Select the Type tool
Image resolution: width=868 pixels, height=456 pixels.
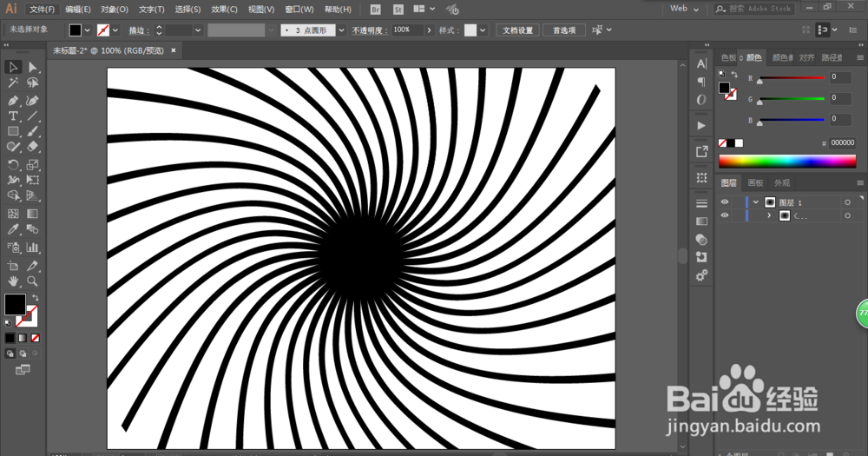click(13, 116)
